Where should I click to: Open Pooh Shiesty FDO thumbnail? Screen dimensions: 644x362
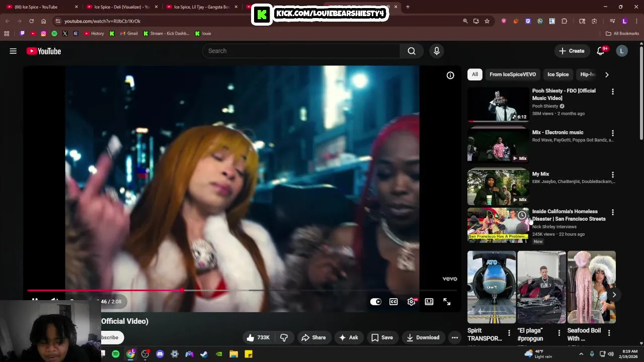[498, 105]
